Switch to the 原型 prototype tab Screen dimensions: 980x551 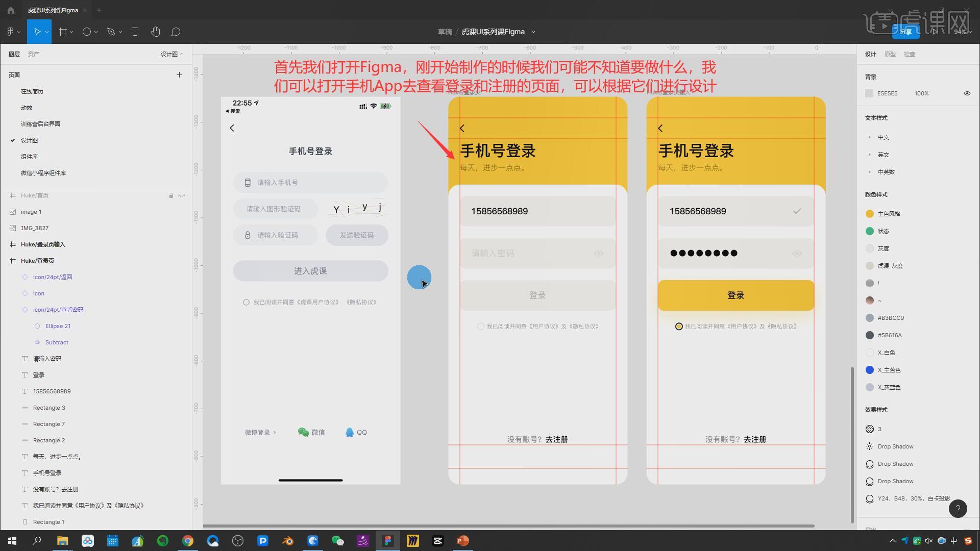tap(890, 54)
